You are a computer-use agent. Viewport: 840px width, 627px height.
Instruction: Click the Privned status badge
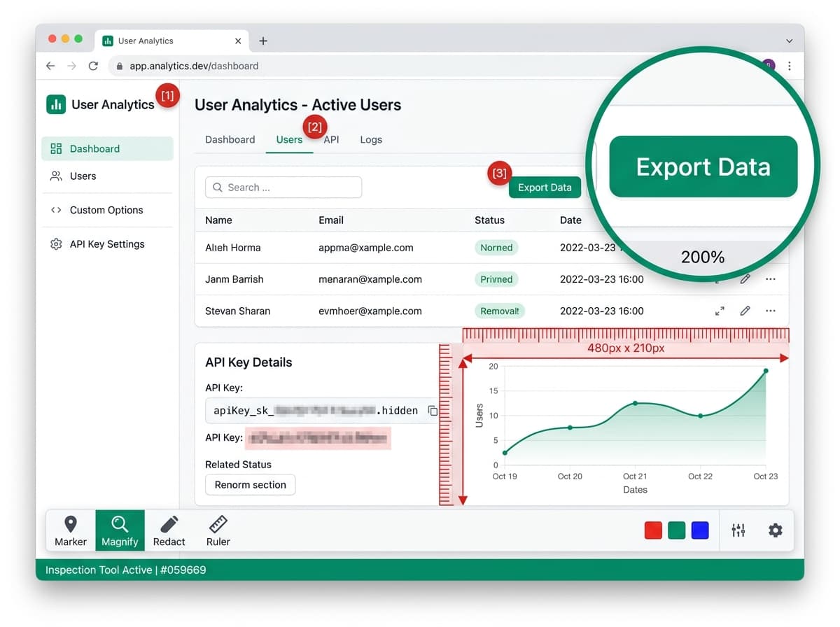(x=496, y=279)
